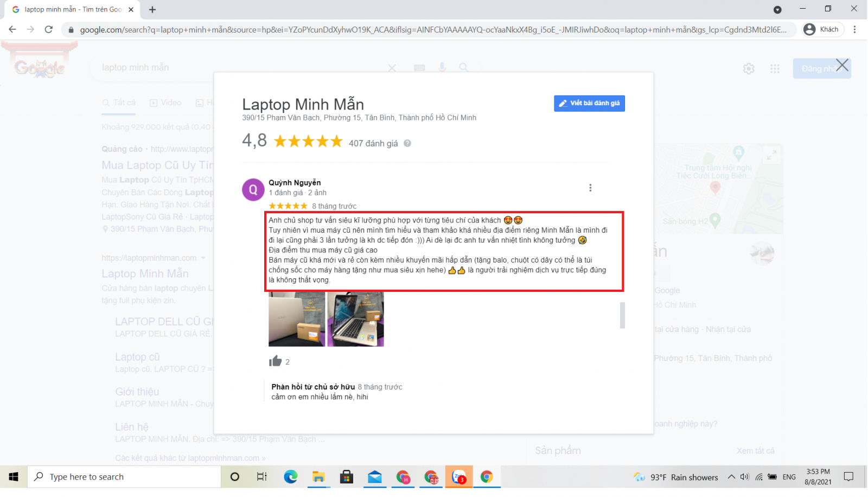
Task: Click the help question mark next to 407 đánh giá
Action: tap(407, 143)
